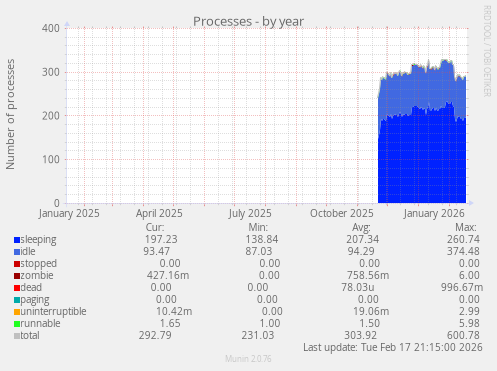The height and width of the screenshot is (371, 497).
Task: Click the 'Avg:' column header
Action: coord(361,227)
